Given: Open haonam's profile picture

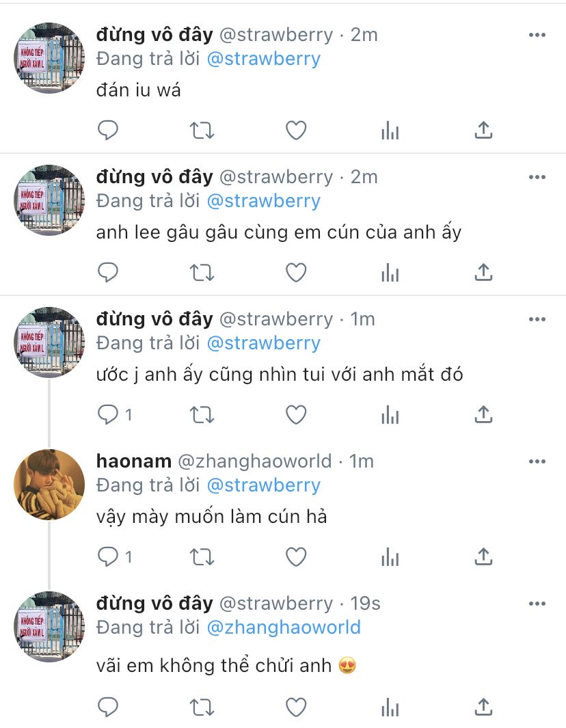Looking at the screenshot, I should (x=50, y=484).
